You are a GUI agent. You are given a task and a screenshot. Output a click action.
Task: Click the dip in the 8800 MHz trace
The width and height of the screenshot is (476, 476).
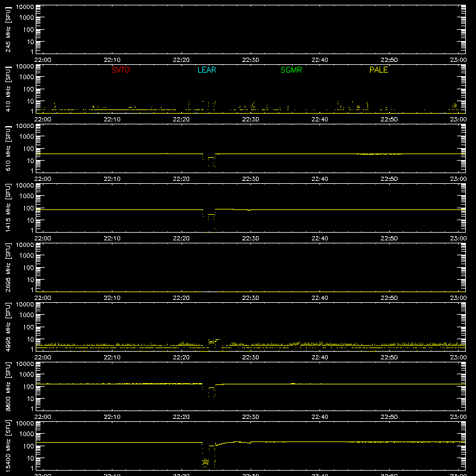coord(209,390)
